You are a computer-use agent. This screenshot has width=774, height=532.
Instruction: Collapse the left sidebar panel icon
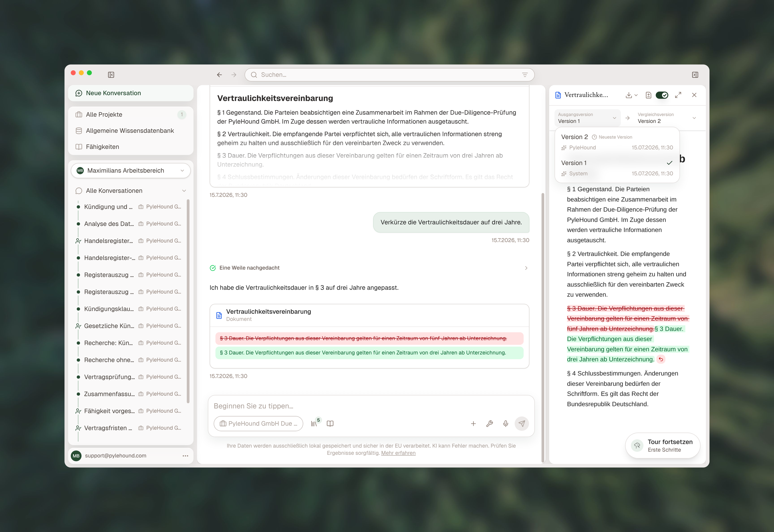tap(111, 75)
